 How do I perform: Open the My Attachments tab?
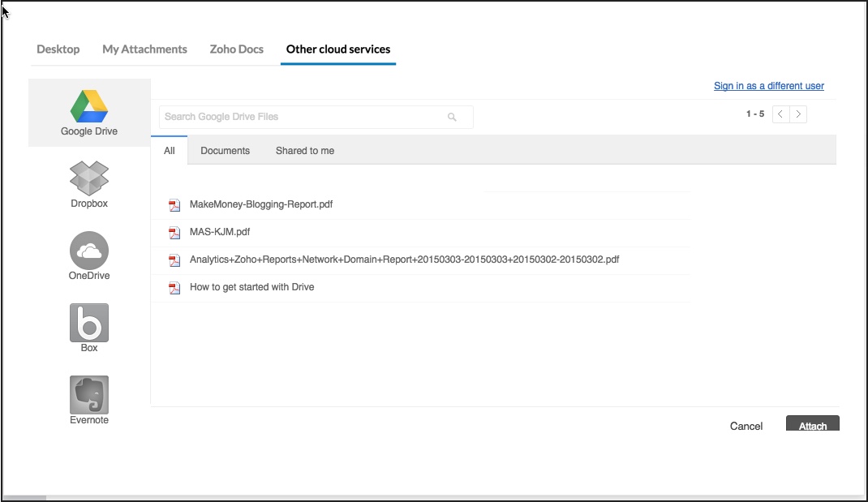144,49
